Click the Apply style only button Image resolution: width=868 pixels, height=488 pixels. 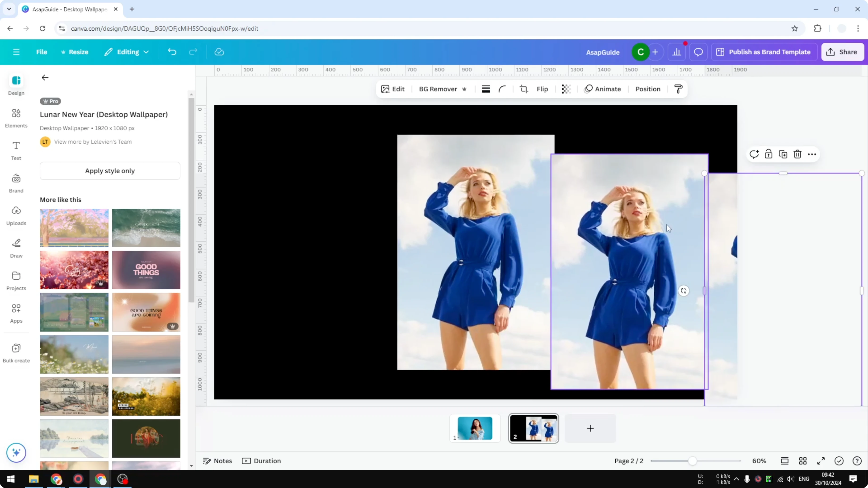point(110,171)
